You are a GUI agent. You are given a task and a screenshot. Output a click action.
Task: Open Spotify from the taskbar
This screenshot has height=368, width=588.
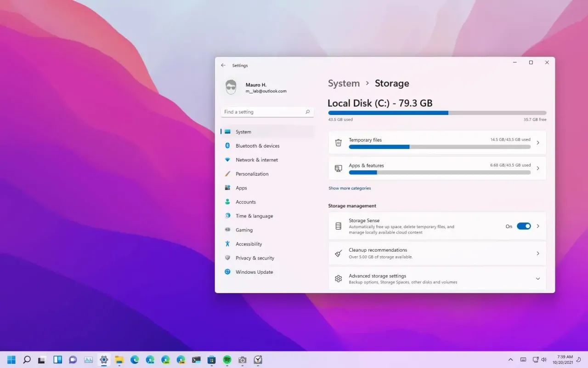(227, 360)
